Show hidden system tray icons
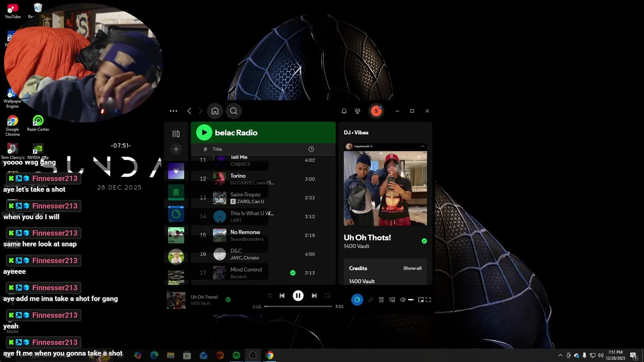This screenshot has width=644, height=362. click(x=560, y=355)
